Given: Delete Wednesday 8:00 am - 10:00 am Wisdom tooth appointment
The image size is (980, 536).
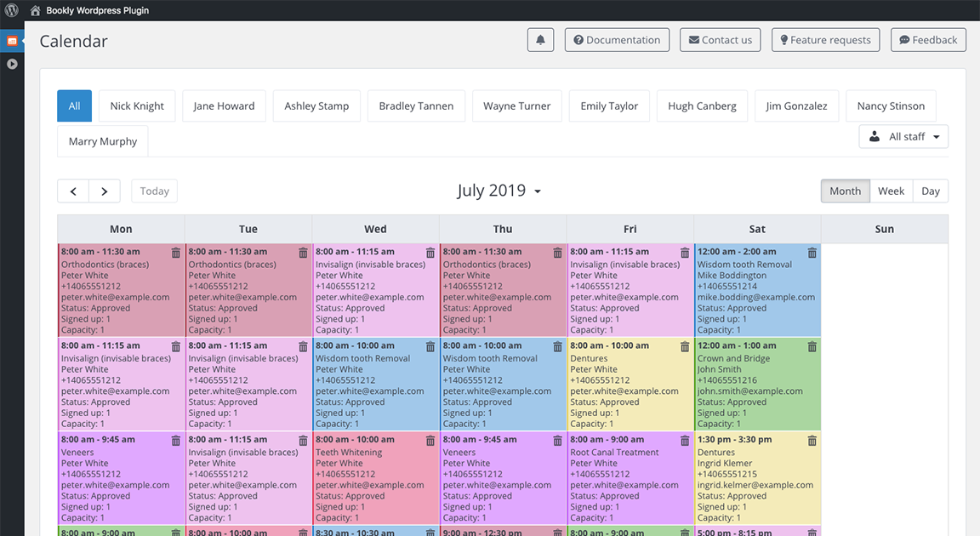Looking at the screenshot, I should (430, 346).
